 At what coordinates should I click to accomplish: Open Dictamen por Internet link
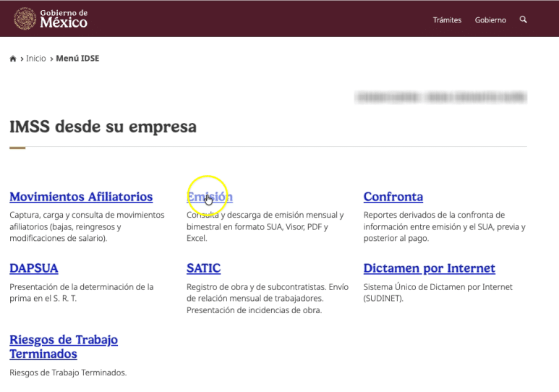point(430,268)
